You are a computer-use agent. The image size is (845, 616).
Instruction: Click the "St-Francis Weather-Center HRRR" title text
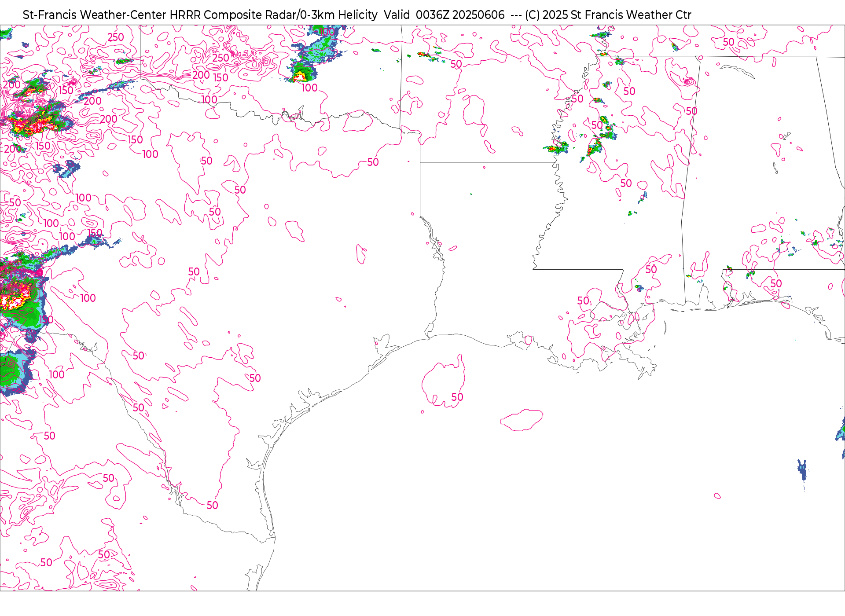point(112,15)
